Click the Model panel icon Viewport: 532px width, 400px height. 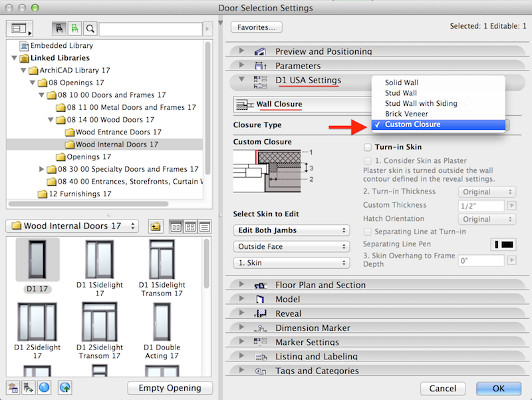(x=260, y=299)
